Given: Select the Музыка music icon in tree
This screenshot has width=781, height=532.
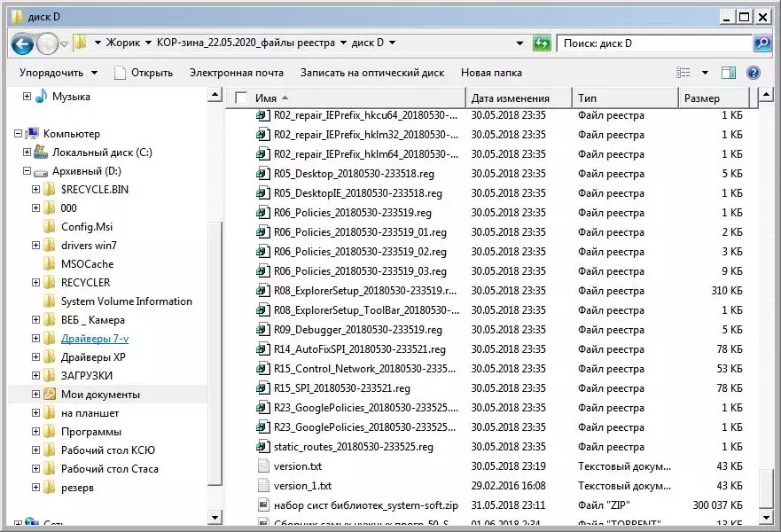Looking at the screenshot, I should coord(42,96).
